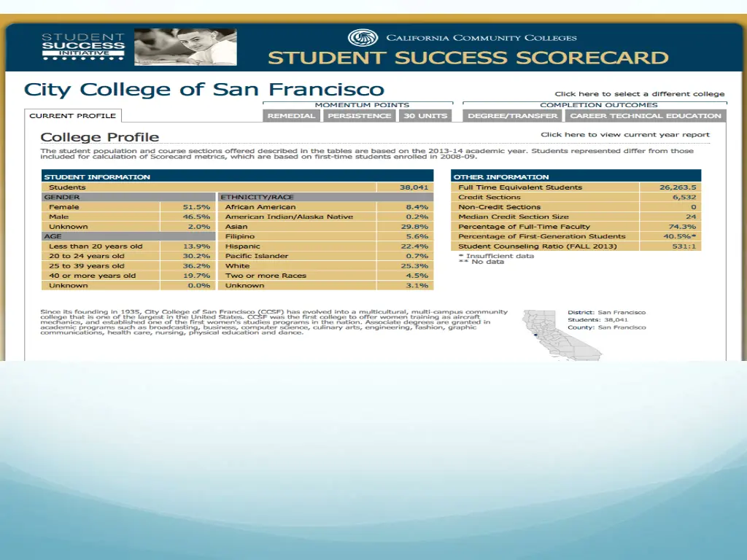
Task: Click the link to select a different college
Action: (639, 94)
